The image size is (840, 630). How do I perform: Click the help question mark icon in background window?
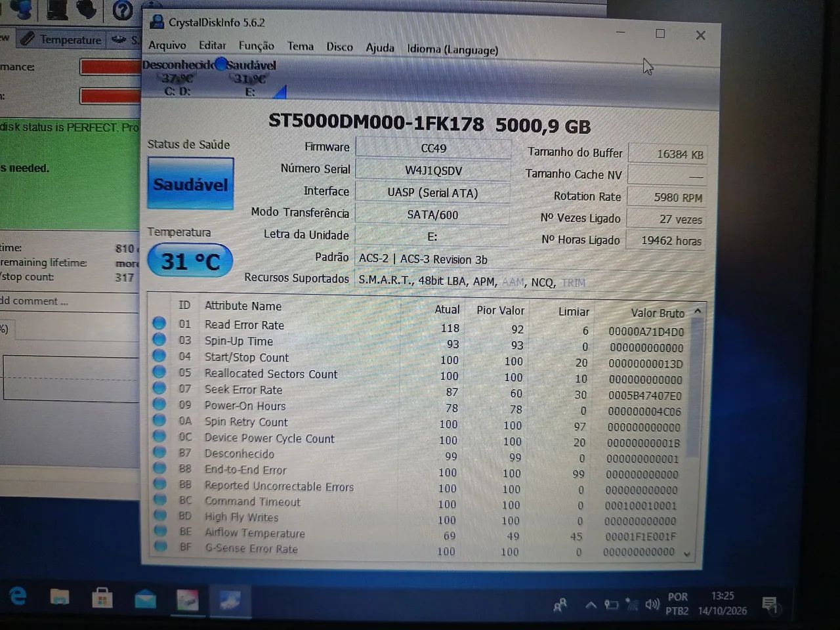click(x=123, y=10)
